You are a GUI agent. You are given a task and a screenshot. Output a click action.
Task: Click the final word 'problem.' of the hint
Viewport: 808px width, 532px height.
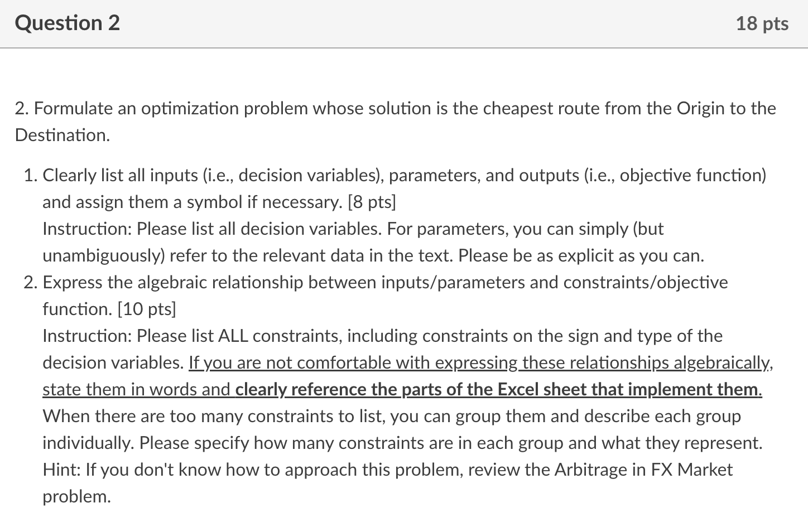click(x=77, y=496)
